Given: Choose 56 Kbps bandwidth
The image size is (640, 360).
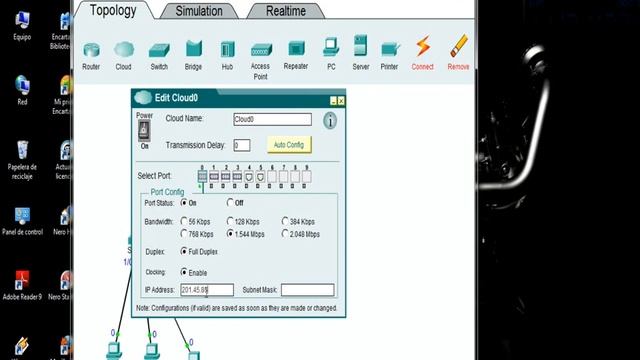Looking at the screenshot, I should [x=184, y=221].
